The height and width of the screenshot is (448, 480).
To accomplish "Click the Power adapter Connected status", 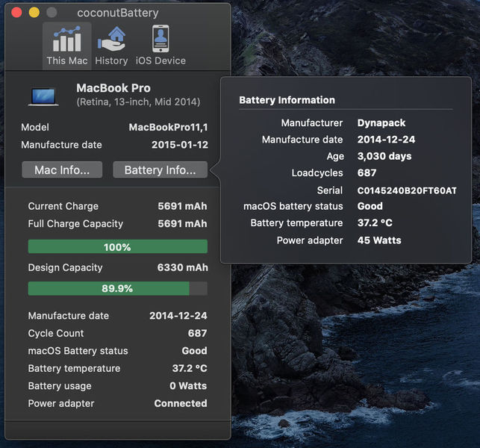I will 180,403.
